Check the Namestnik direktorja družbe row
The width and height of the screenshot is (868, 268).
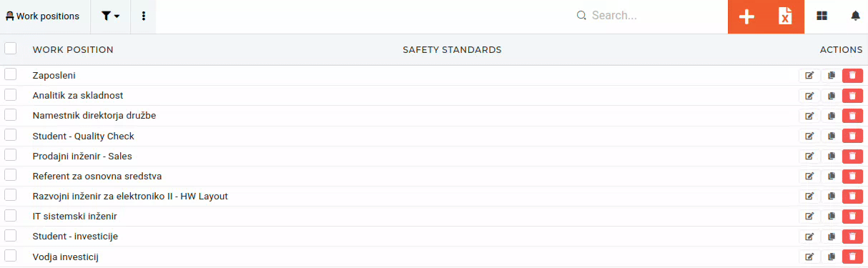click(x=11, y=114)
